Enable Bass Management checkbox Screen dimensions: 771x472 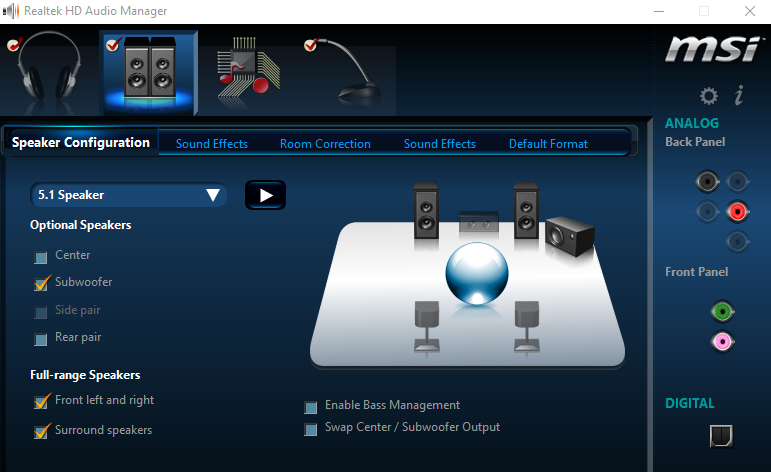[x=310, y=407]
